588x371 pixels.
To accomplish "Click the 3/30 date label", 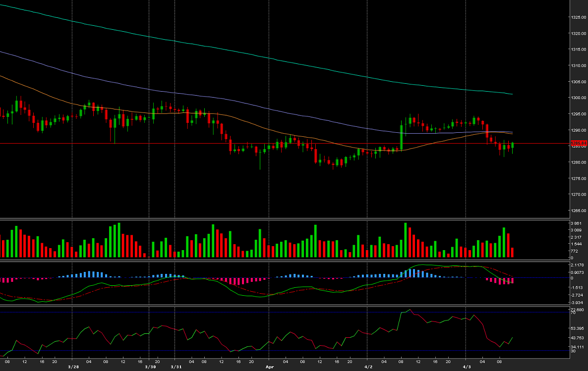I will point(150,367).
